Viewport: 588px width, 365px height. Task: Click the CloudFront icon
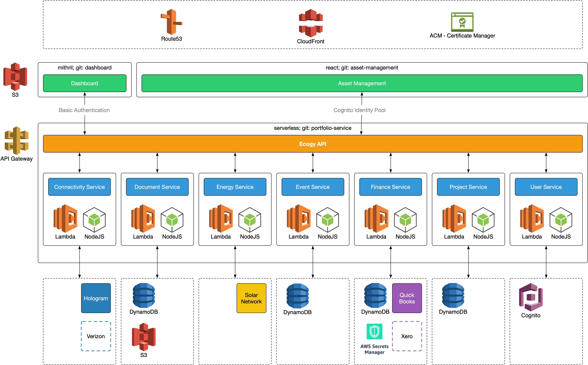(311, 23)
